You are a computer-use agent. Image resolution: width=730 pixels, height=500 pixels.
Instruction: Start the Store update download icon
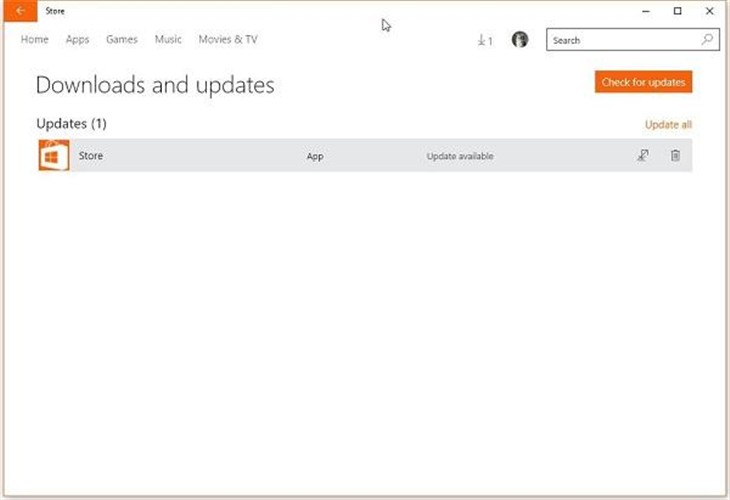(643, 155)
